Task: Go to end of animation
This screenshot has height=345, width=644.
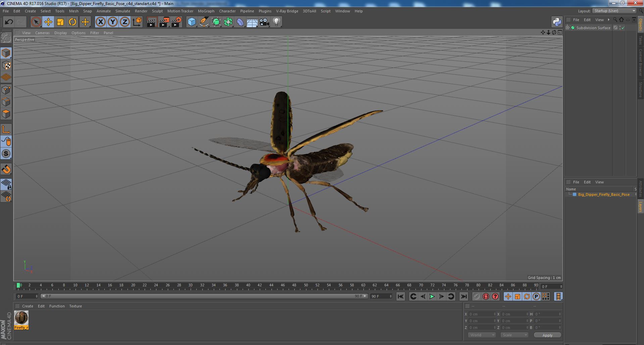Action: point(464,296)
